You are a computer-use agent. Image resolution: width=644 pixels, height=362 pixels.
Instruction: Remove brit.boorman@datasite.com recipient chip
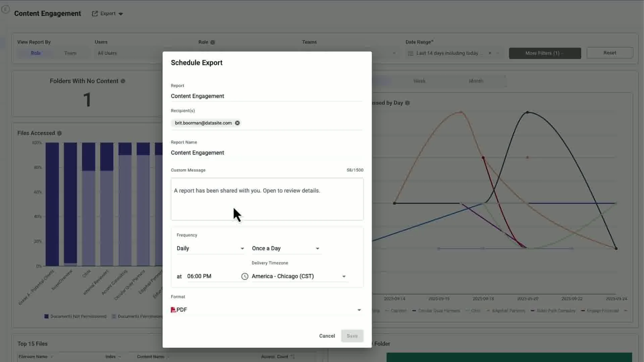[237, 123]
